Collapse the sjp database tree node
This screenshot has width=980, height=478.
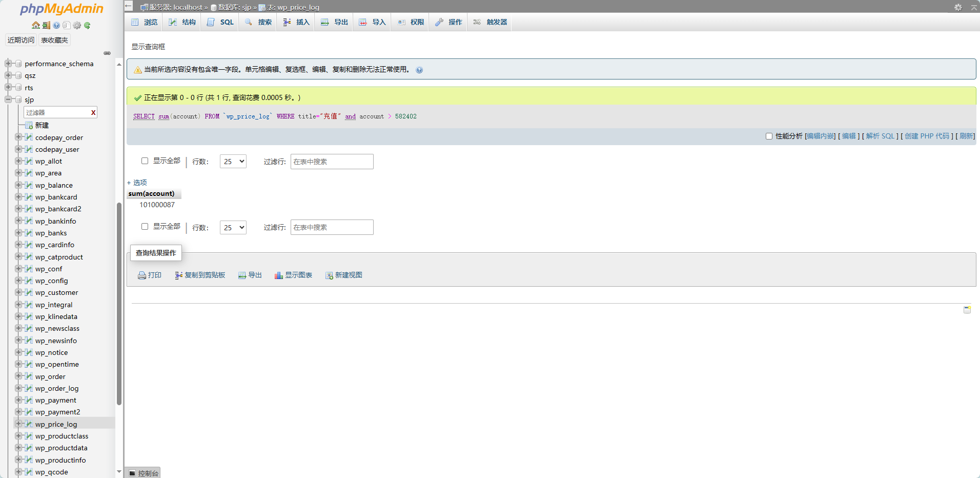point(8,99)
